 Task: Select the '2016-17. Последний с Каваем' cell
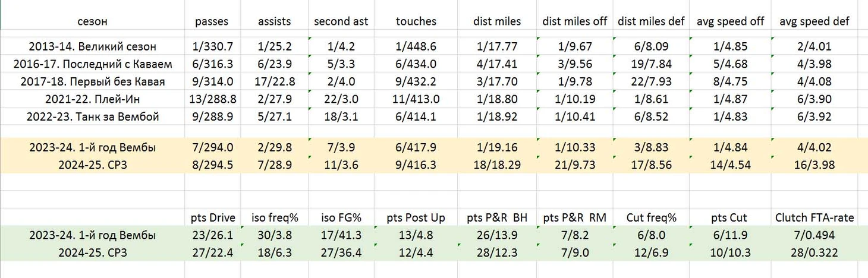point(92,64)
